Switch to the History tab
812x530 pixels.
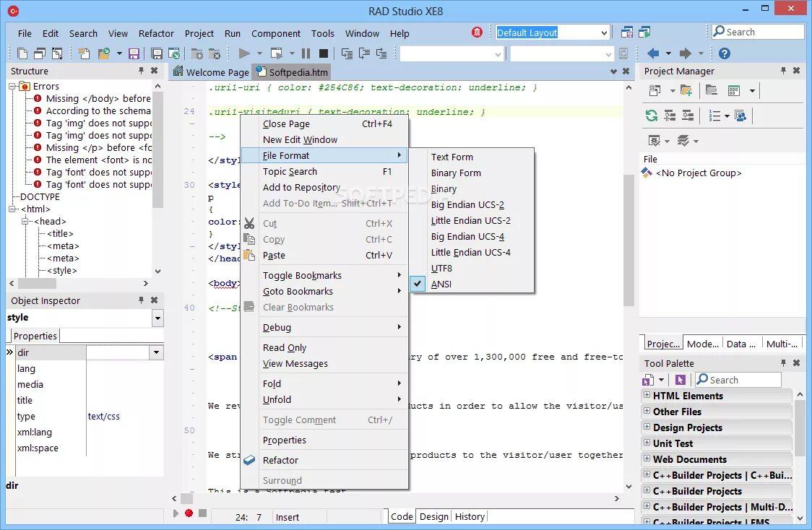pyautogui.click(x=470, y=516)
